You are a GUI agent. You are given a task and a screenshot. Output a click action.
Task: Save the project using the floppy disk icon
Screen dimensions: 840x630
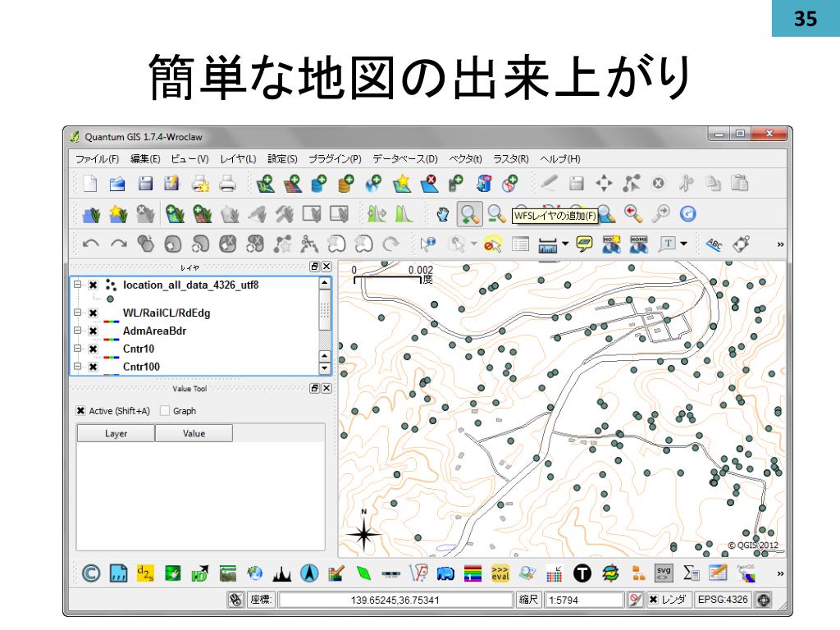145,184
